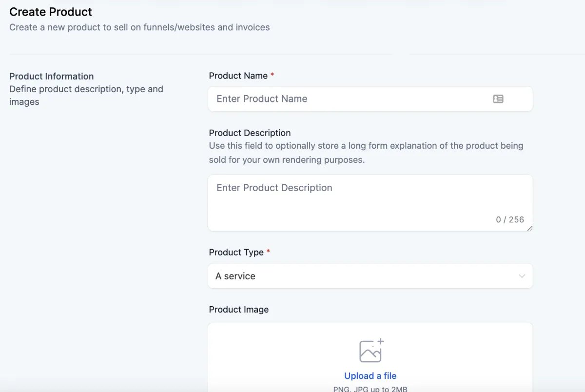585x392 pixels.
Task: Click the Product Image label
Action: coord(238,310)
